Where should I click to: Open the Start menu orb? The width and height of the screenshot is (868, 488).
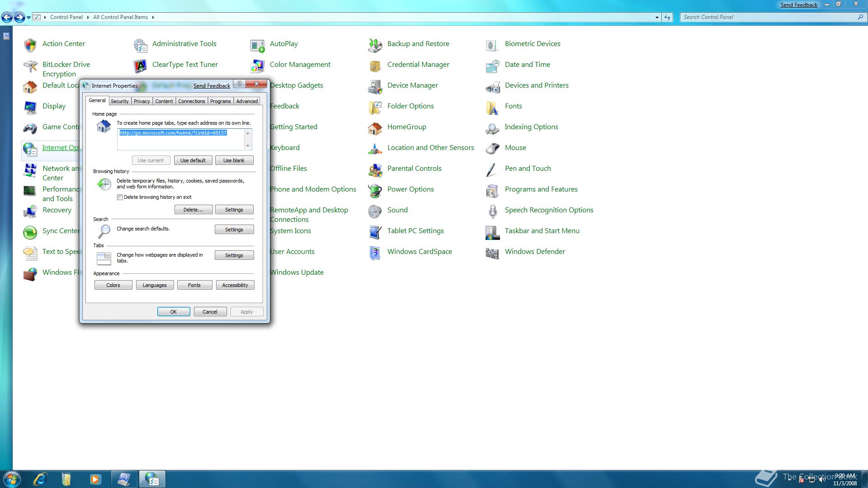point(11,479)
